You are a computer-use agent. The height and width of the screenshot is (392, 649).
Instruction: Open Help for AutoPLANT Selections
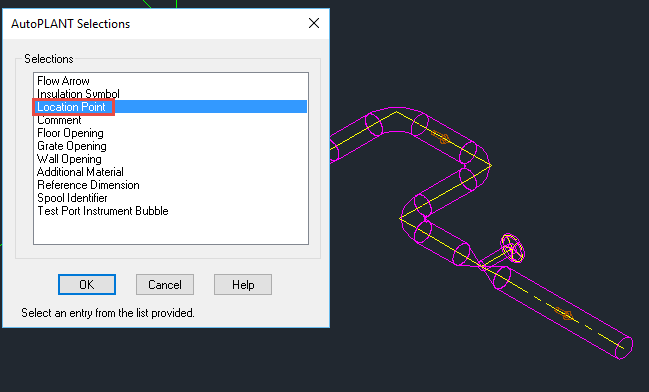click(243, 285)
